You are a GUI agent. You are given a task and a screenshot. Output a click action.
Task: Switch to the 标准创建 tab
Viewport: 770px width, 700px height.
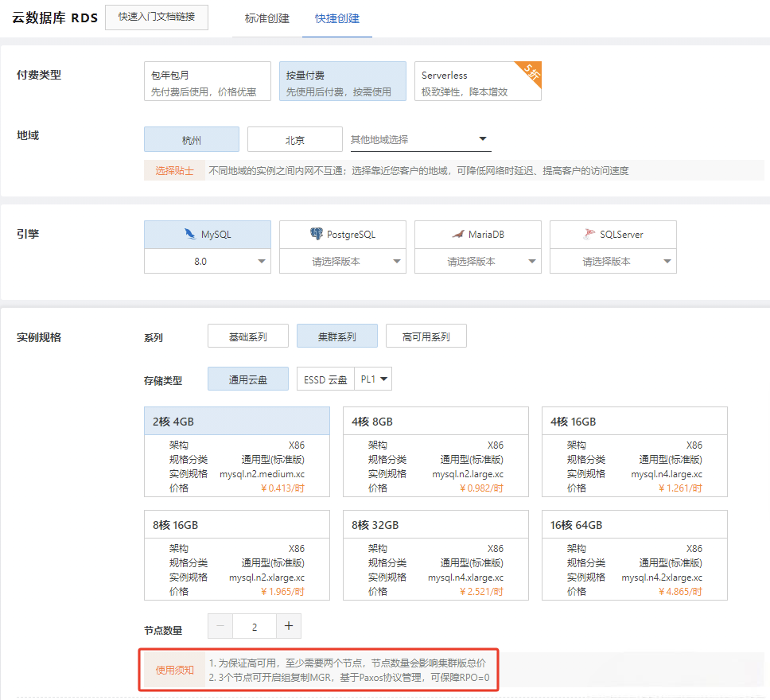(267, 18)
